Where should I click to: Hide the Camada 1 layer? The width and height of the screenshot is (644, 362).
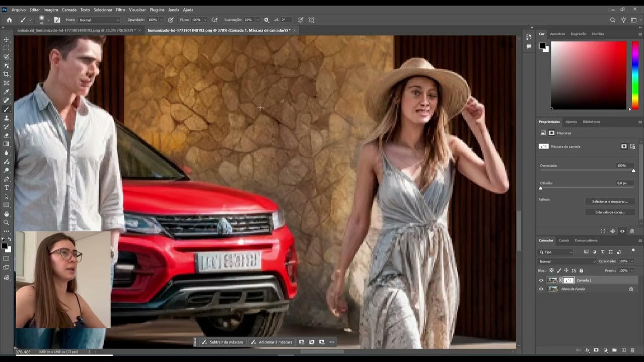coord(541,281)
